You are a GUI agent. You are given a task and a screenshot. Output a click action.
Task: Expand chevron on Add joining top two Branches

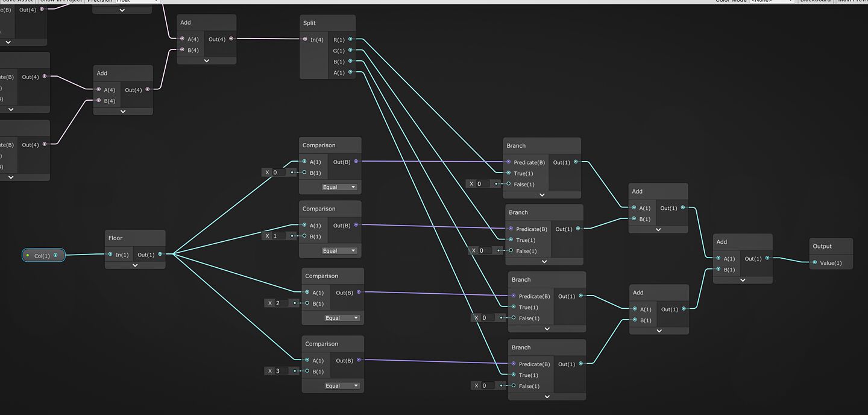(658, 230)
